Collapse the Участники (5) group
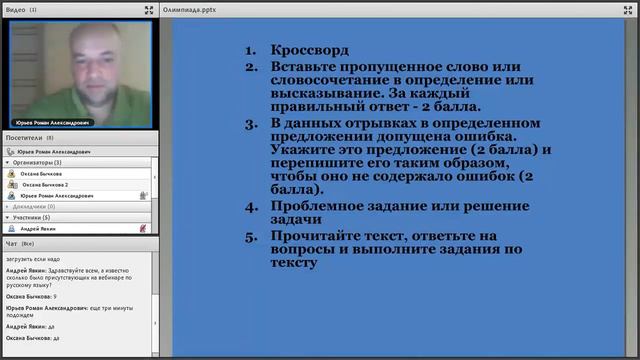Screen dimensions: 640x360 7,218
